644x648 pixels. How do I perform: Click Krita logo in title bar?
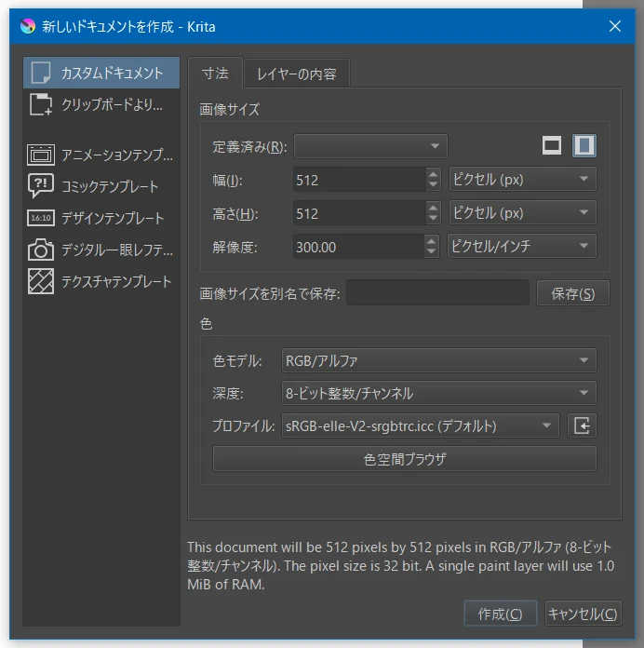28,26
